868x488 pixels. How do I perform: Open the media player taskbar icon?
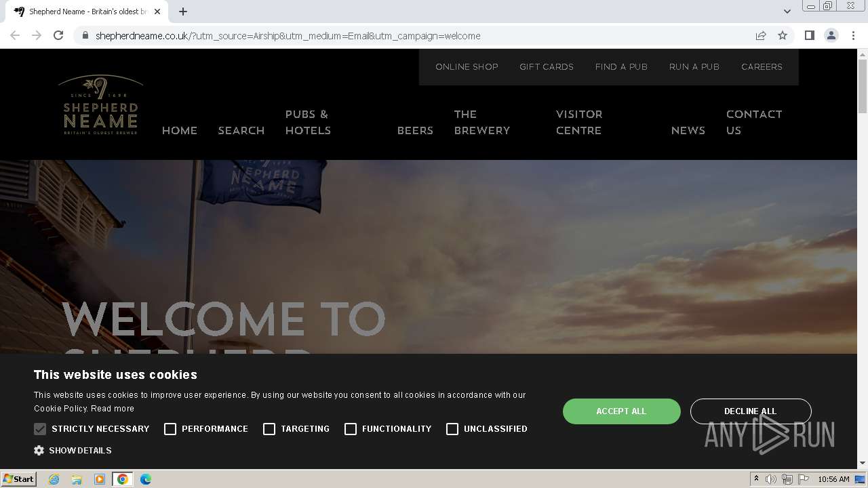point(100,479)
